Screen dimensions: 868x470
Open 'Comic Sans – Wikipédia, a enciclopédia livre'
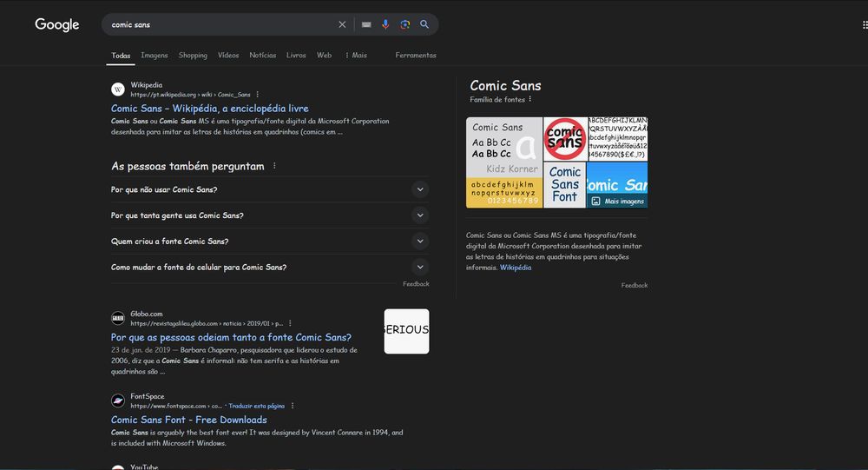pyautogui.click(x=210, y=109)
